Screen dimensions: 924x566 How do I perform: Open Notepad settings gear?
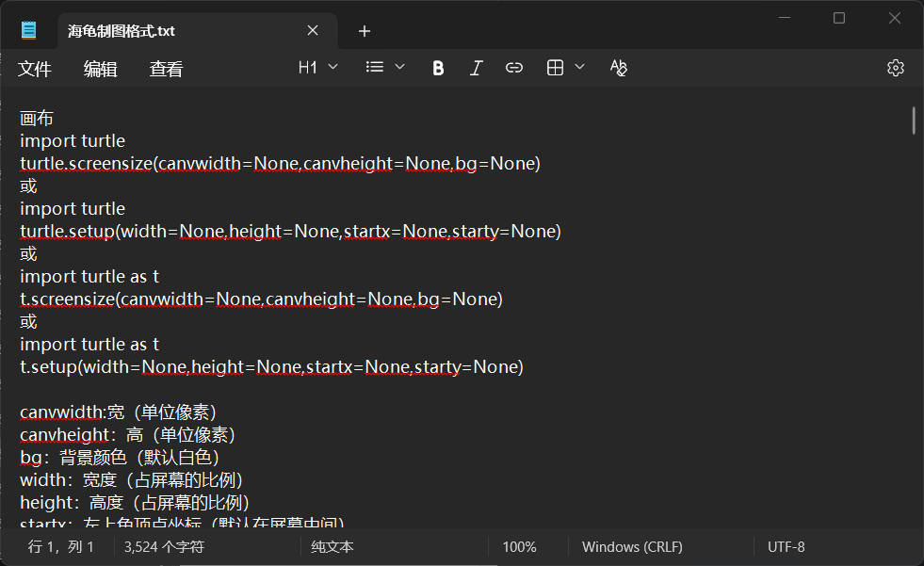click(x=895, y=68)
